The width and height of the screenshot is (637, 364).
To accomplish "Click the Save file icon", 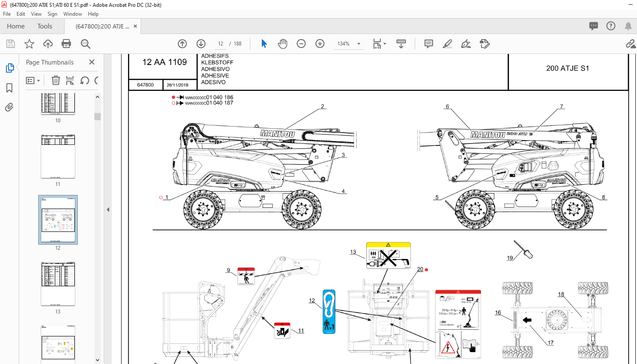I will click(x=11, y=44).
